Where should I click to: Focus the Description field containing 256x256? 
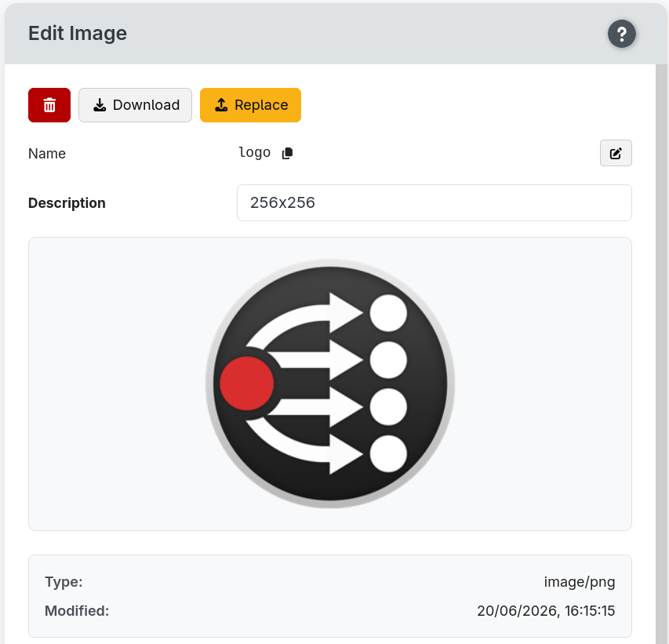coord(434,202)
